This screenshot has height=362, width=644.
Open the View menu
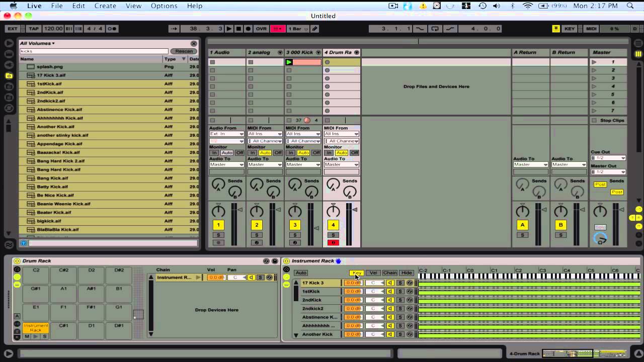click(133, 6)
